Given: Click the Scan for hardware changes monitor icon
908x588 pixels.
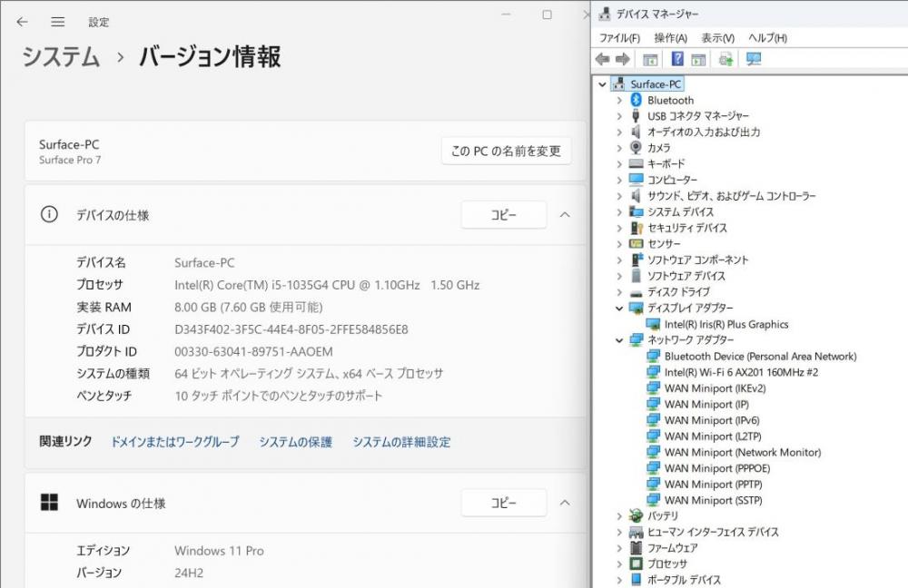Looking at the screenshot, I should click(754, 59).
